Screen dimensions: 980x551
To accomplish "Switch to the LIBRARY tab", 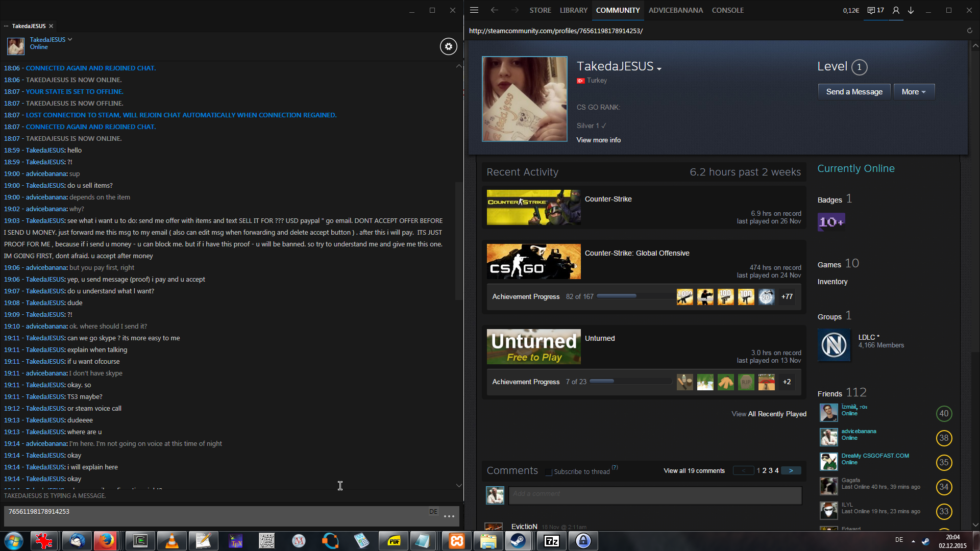I will click(573, 10).
